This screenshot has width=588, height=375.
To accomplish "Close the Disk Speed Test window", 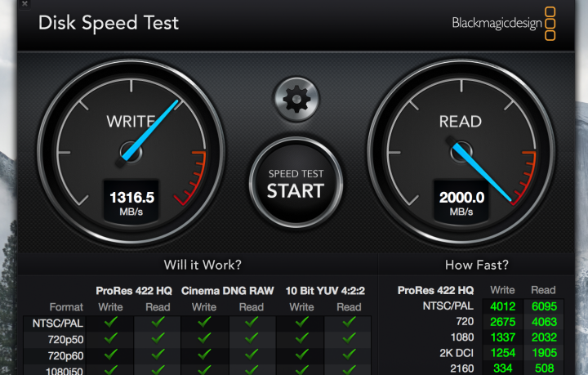I will tap(24, 4).
